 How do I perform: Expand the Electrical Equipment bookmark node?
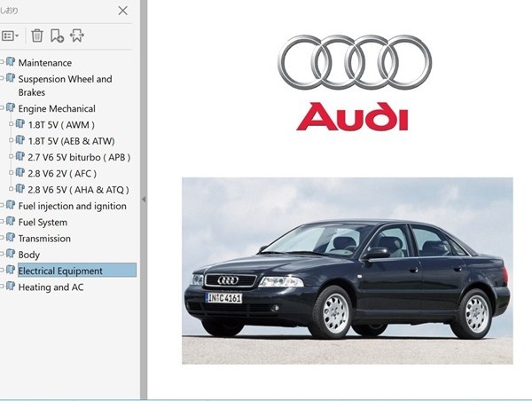(x=3, y=271)
